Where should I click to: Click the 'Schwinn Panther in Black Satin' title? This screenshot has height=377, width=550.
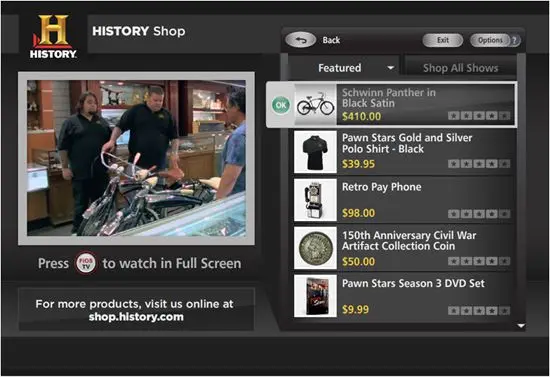pyautogui.click(x=389, y=98)
